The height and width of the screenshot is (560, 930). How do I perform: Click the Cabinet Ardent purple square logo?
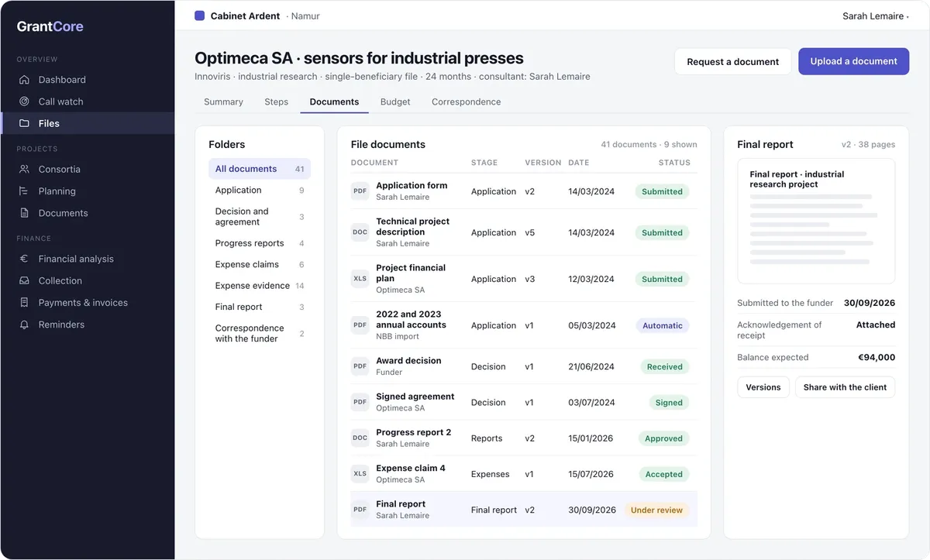click(x=200, y=15)
